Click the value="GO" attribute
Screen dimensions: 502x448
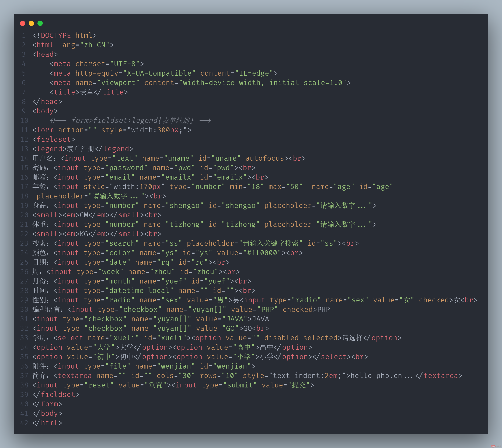218,328
